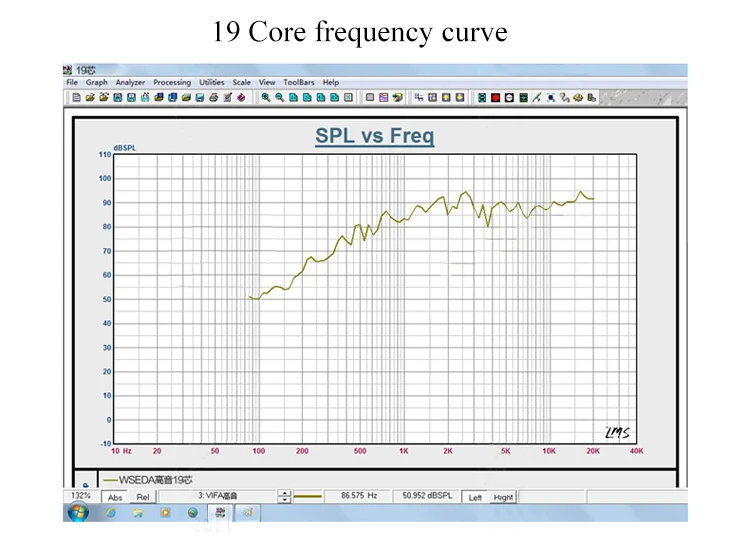Click the '20K' frequency axis label
The image size is (750, 551).
pyautogui.click(x=593, y=451)
